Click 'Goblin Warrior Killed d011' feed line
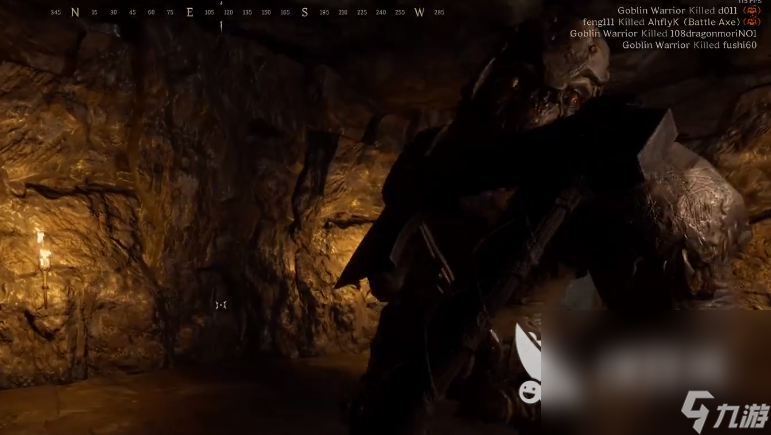This screenshot has width=771, height=435. 677,10
